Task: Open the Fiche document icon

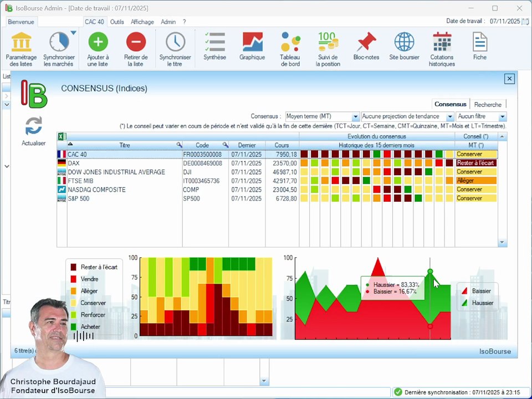Action: click(x=480, y=42)
